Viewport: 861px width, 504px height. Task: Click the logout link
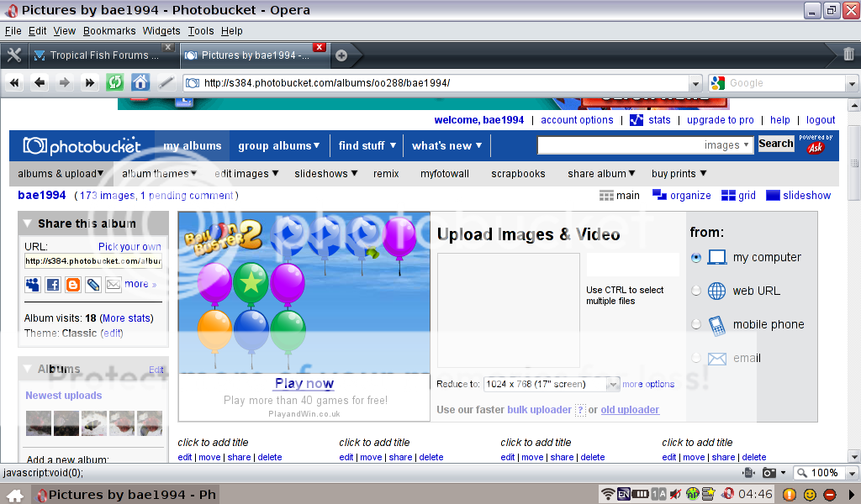tap(821, 120)
